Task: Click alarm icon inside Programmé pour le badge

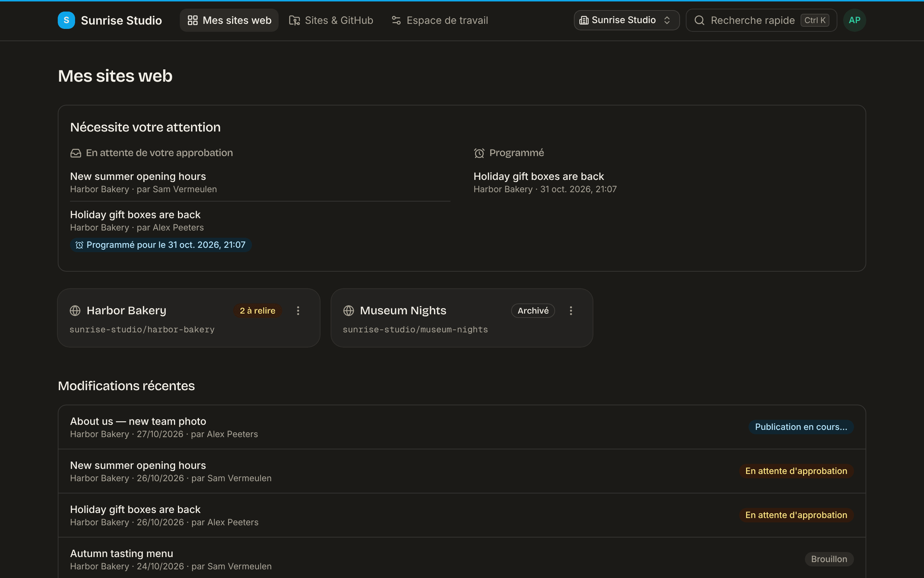Action: point(79,245)
